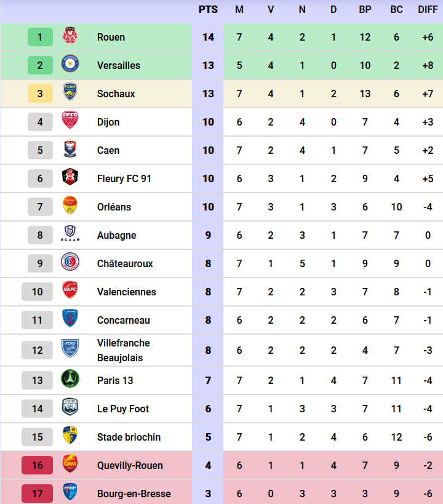
Task: Select the Villefranche Beaujolais team name
Action: pos(124,350)
